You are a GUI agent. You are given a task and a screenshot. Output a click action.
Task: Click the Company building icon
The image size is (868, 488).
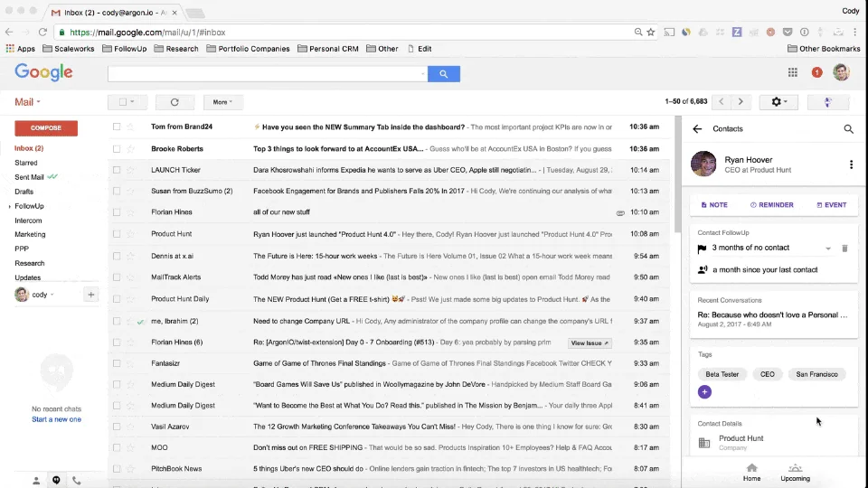coord(704,443)
